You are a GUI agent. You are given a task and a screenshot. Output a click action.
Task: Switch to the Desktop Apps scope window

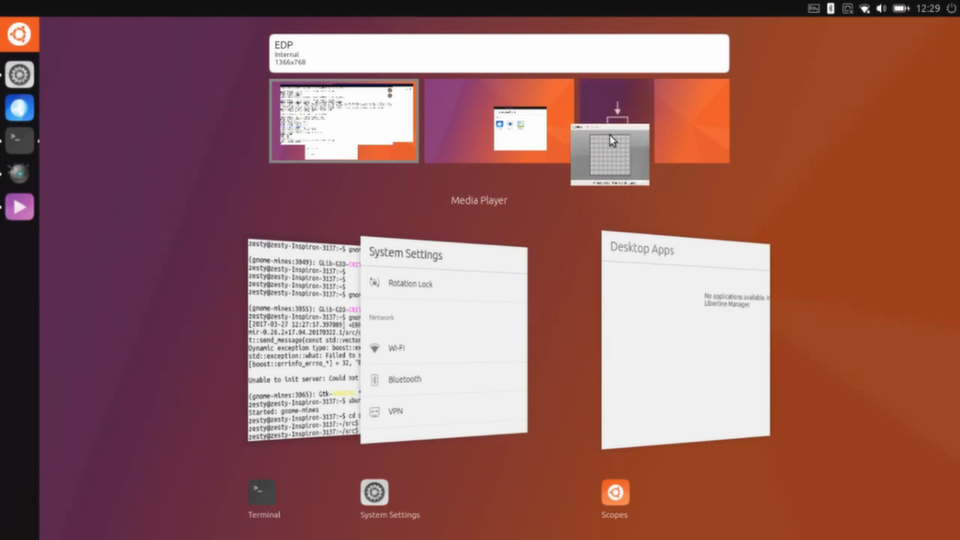point(685,340)
